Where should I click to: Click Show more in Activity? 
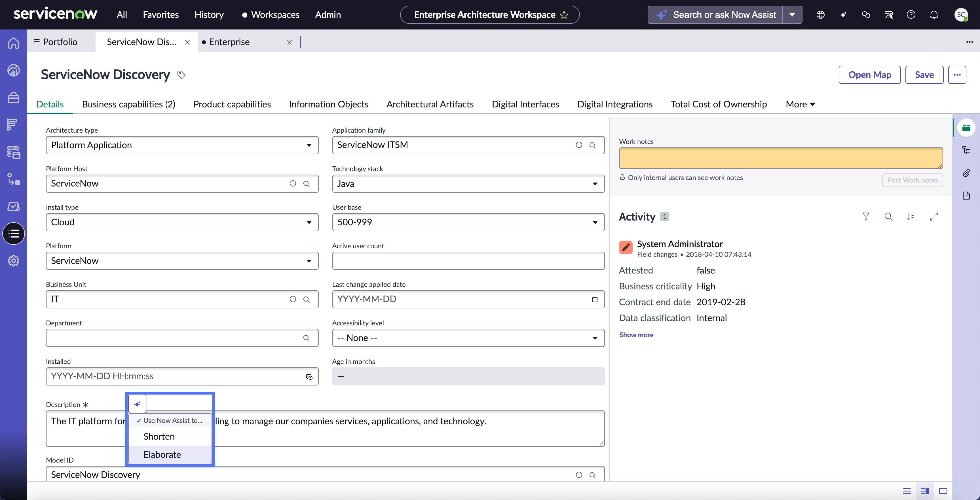(636, 334)
